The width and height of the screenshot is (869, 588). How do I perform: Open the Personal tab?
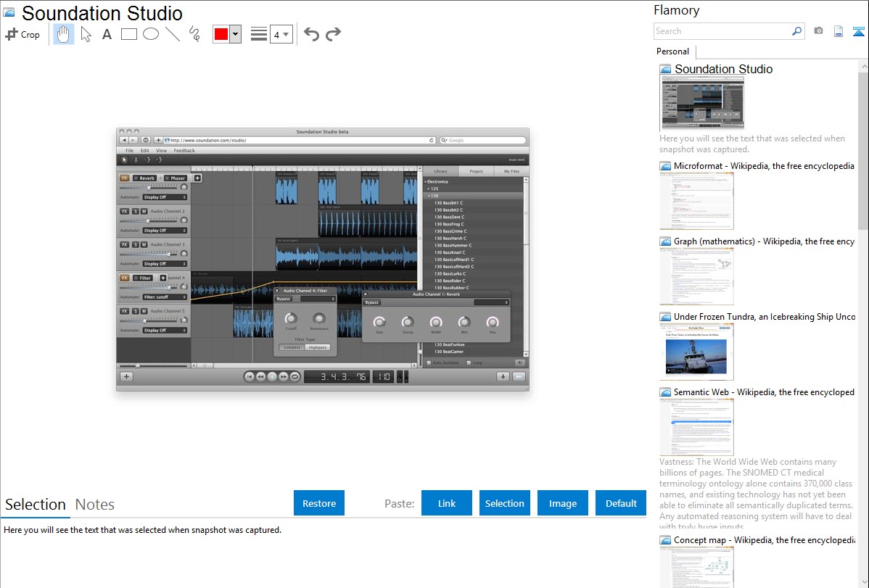click(672, 51)
